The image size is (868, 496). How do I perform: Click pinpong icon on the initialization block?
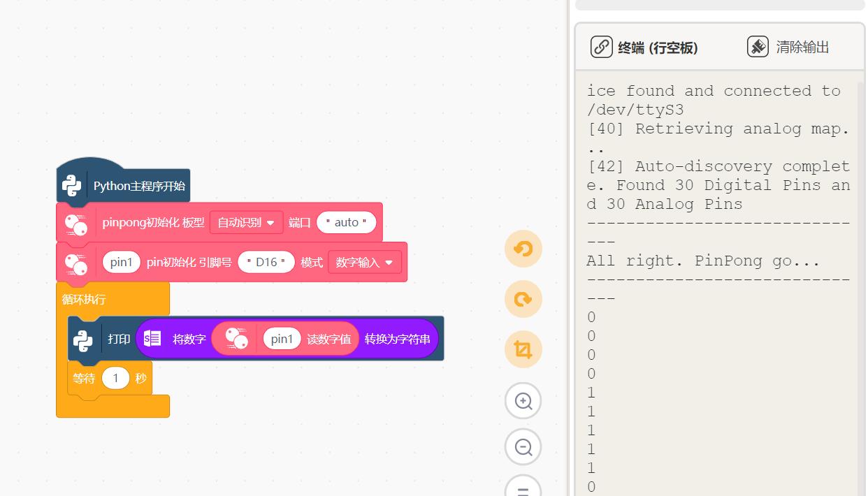(x=75, y=224)
